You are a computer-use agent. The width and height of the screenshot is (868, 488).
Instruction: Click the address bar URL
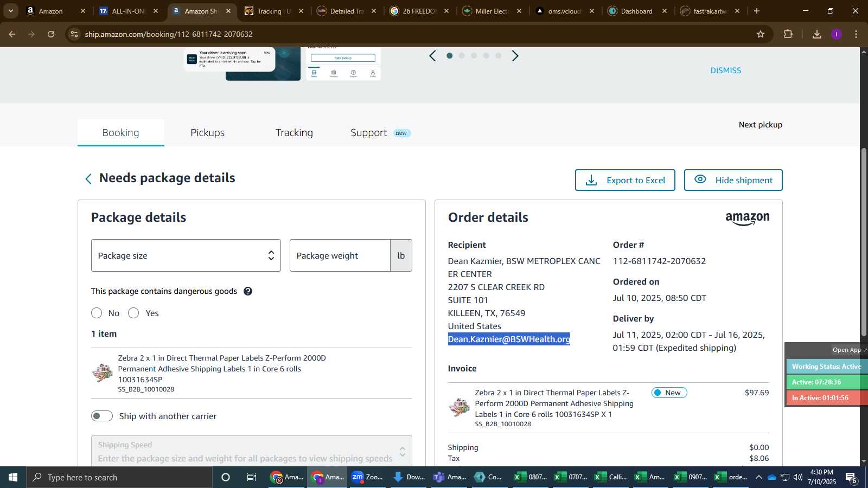(169, 34)
